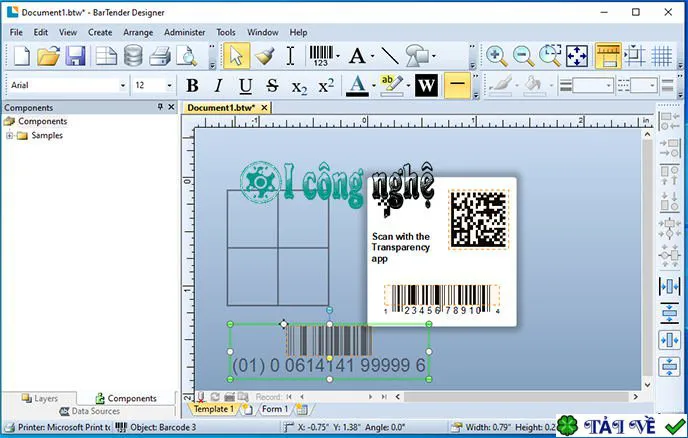Apply the font color A button
The height and width of the screenshot is (438, 688).
coord(357,85)
